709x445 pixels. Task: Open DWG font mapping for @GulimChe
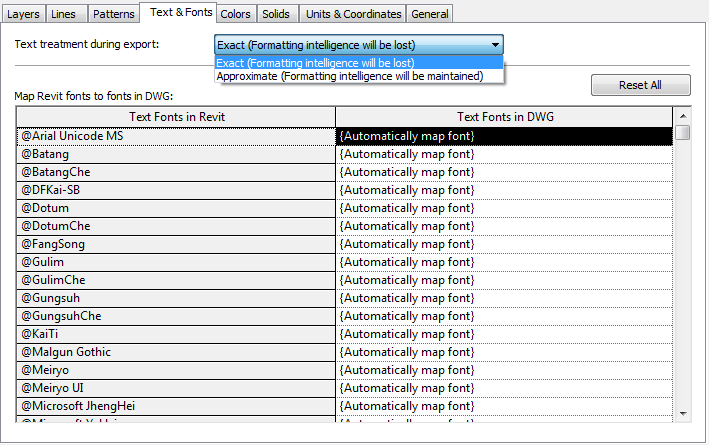coord(504,280)
